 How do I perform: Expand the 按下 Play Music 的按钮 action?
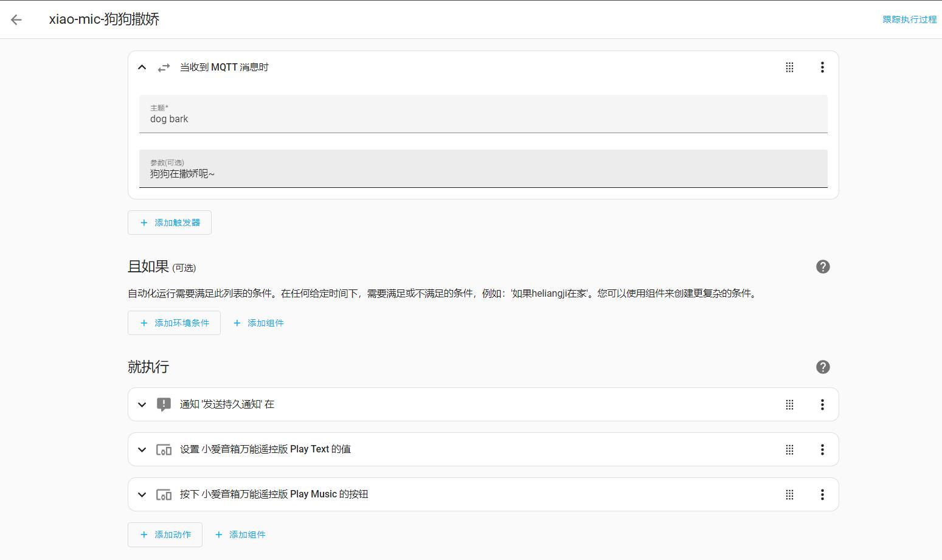tap(142, 494)
